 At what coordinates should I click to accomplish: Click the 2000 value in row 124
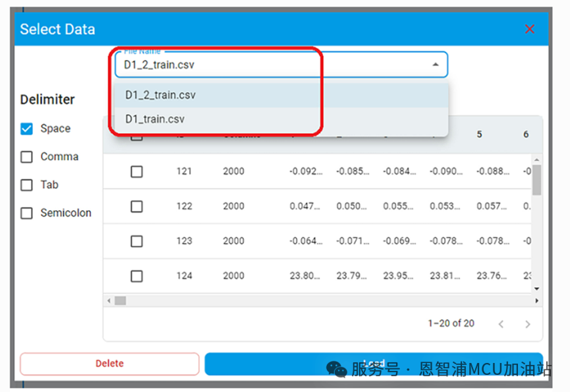(x=233, y=276)
